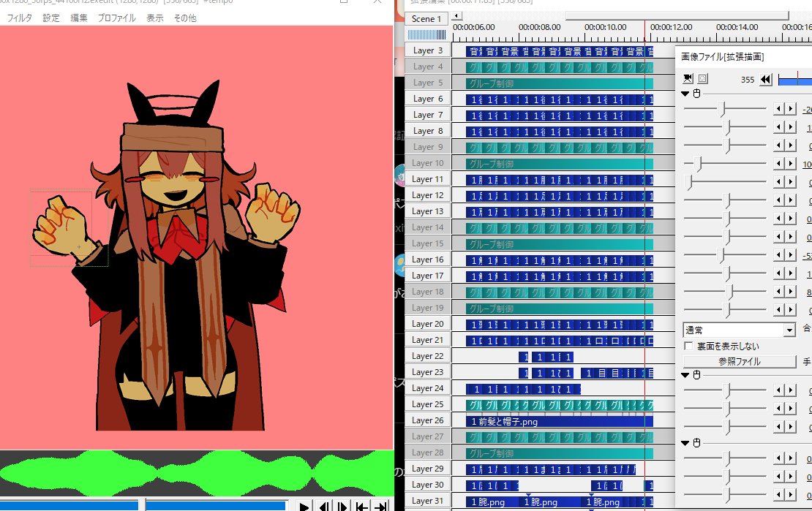Enable the greyed-out Layer 4
The width and height of the screenshot is (812, 511).
pyautogui.click(x=428, y=67)
